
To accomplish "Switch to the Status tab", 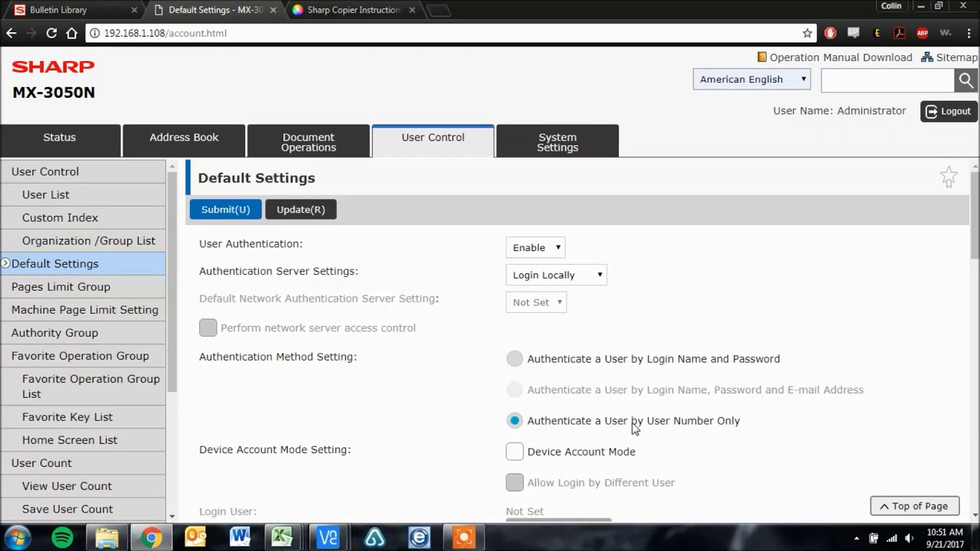I will point(60,141).
